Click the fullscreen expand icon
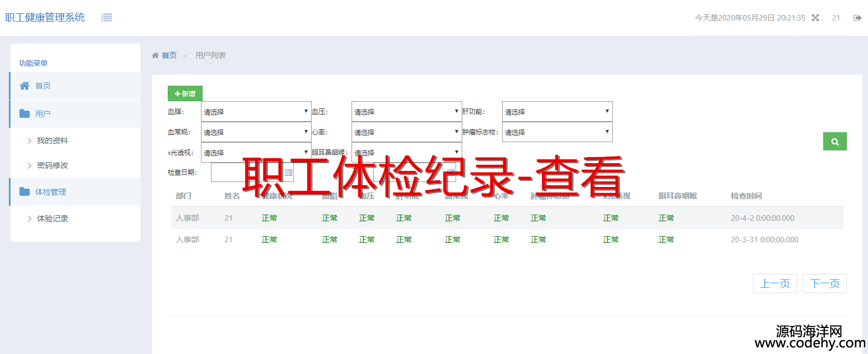This screenshot has width=868, height=354. [x=815, y=18]
